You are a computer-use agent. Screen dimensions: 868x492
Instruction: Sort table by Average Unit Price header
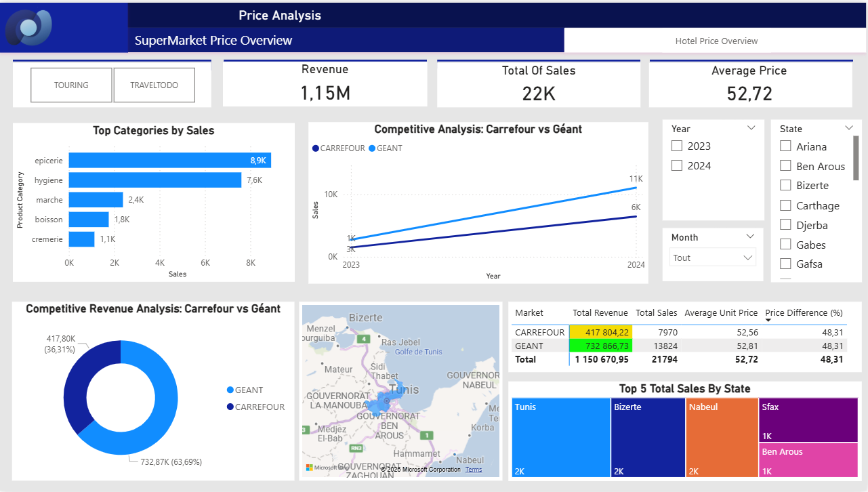[x=721, y=313]
